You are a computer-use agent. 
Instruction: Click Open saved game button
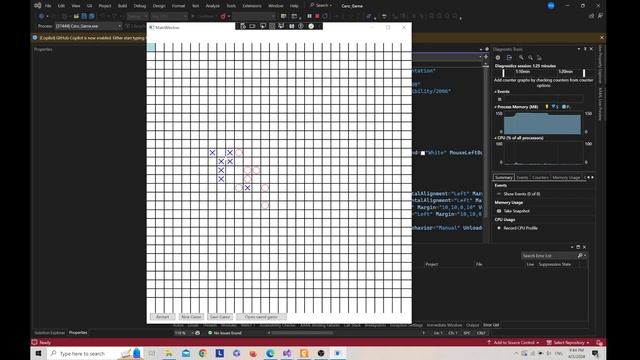[261, 317]
